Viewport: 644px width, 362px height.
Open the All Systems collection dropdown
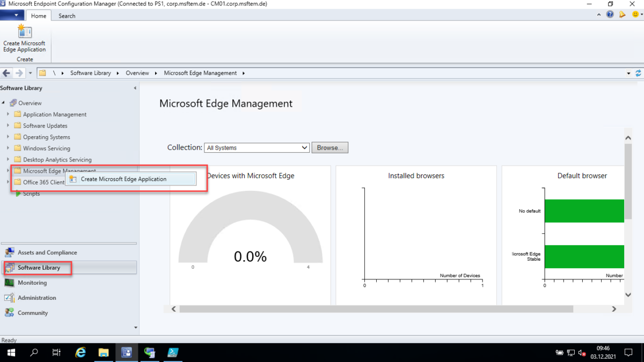[305, 147]
